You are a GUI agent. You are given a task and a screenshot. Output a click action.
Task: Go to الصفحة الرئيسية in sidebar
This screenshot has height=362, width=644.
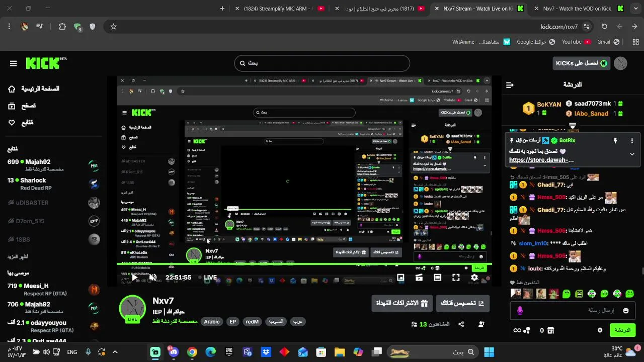[x=34, y=89]
